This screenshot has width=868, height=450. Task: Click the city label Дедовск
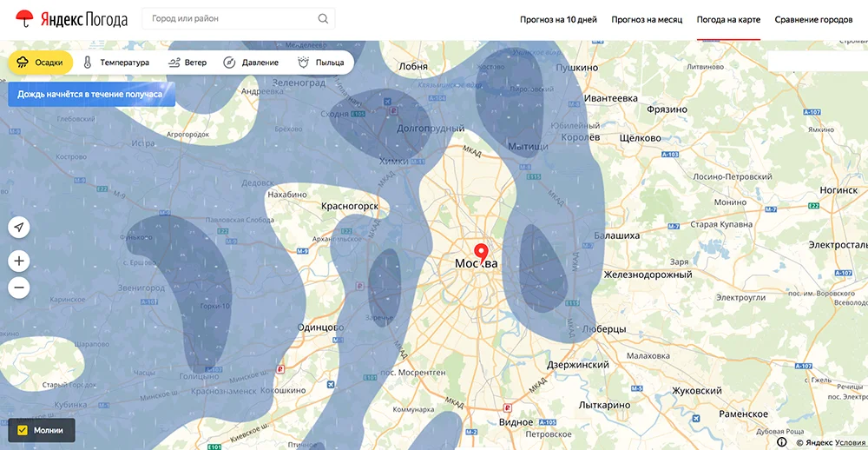pos(258,182)
